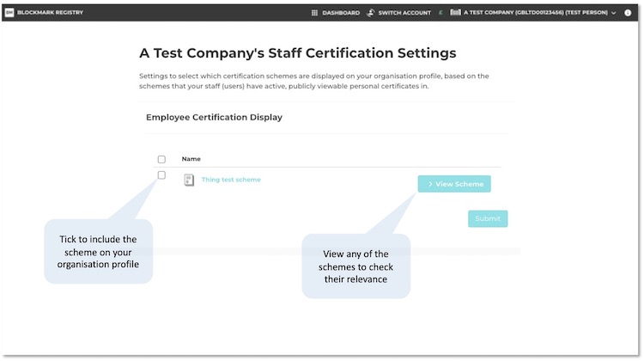Click the Blockmark Registry title text
The image size is (644, 361).
pos(50,13)
